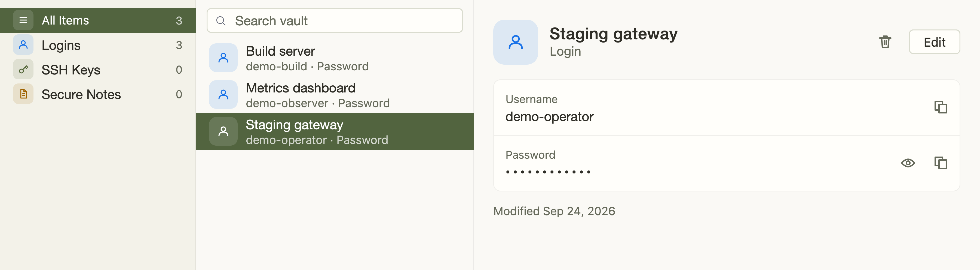This screenshot has height=270, width=980.
Task: Click 'demo-build · Password' subtitle
Action: (x=307, y=66)
